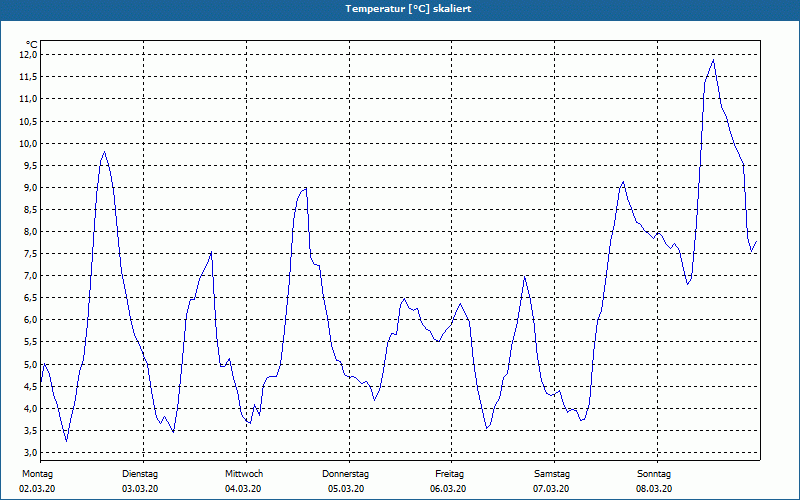Click the 5,0 y-axis value
The width and height of the screenshot is (800, 500).
point(30,364)
